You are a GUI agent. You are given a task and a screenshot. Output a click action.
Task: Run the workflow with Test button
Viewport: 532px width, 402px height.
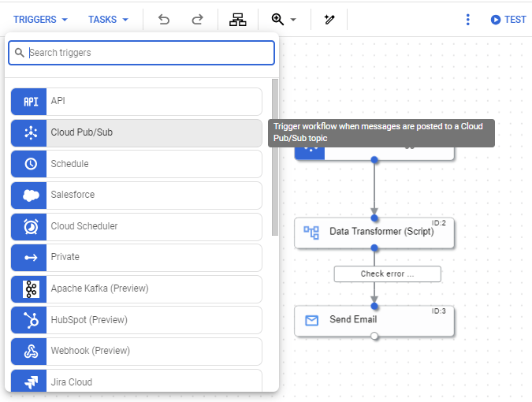tap(508, 20)
